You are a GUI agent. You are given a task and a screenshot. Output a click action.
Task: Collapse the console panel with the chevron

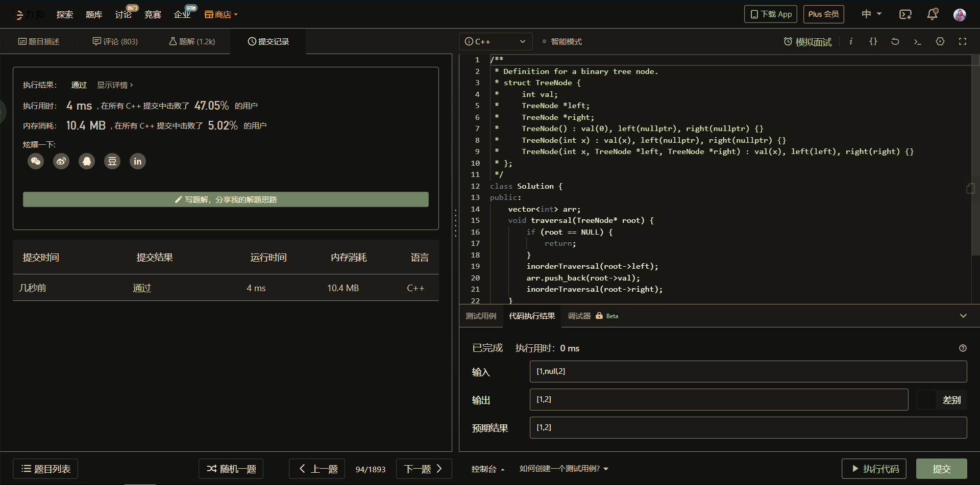point(963,316)
